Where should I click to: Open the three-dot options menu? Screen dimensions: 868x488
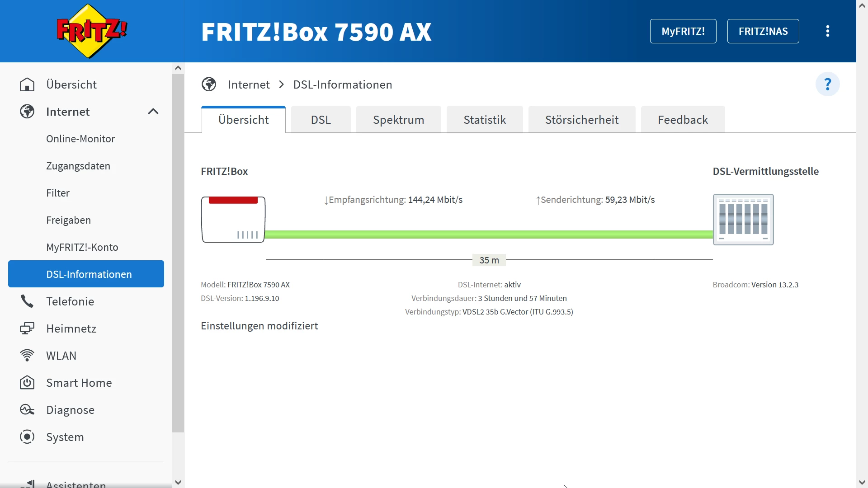(827, 31)
